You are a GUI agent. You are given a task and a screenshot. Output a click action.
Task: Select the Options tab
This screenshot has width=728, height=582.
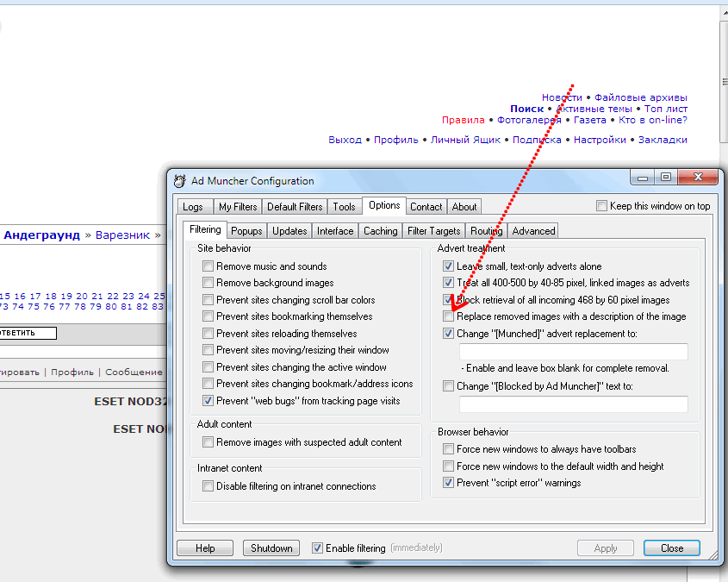click(x=384, y=205)
